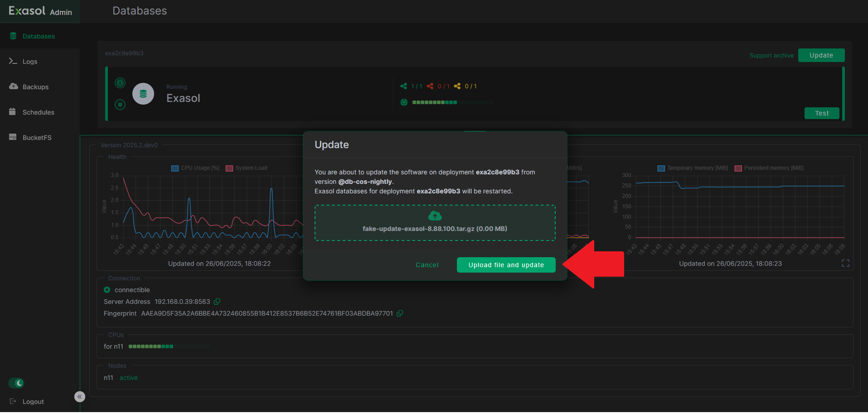Click the n11 CPU usage bar
The image size is (868, 413).
click(169, 346)
